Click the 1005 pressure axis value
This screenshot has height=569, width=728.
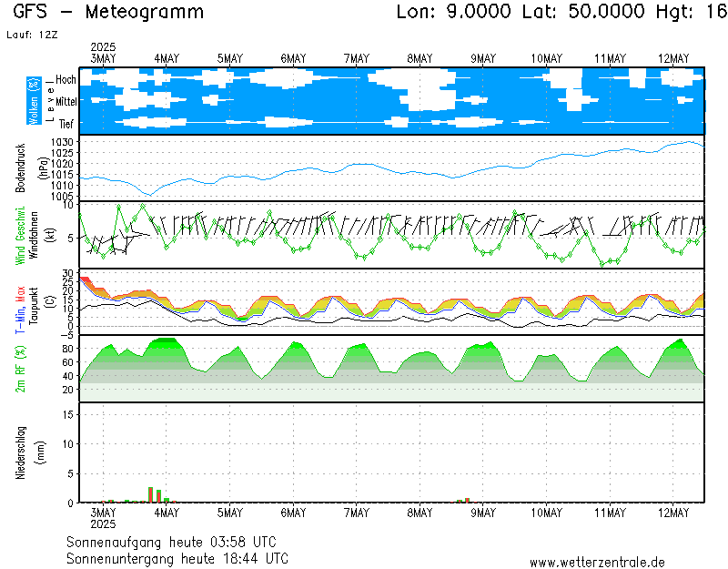tap(62, 196)
